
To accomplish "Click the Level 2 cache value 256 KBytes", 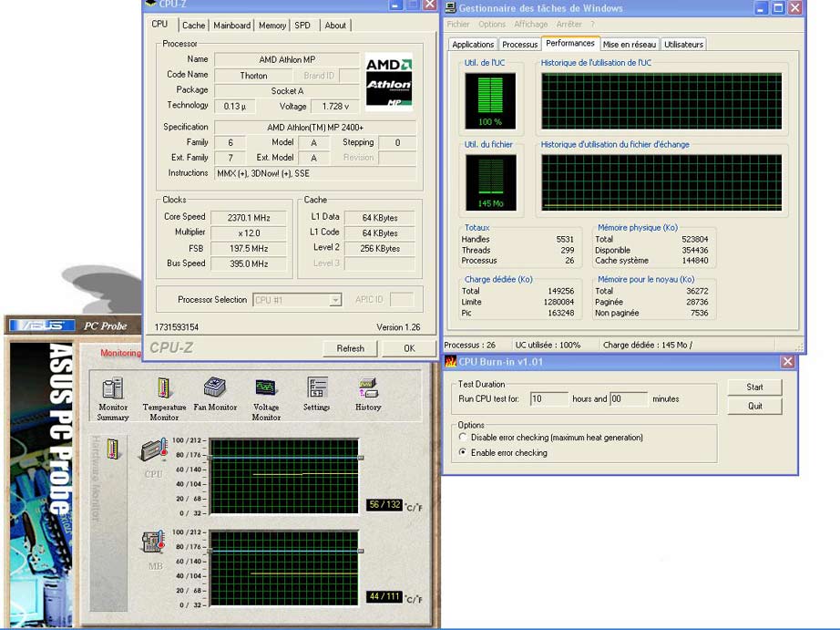I will (x=380, y=248).
